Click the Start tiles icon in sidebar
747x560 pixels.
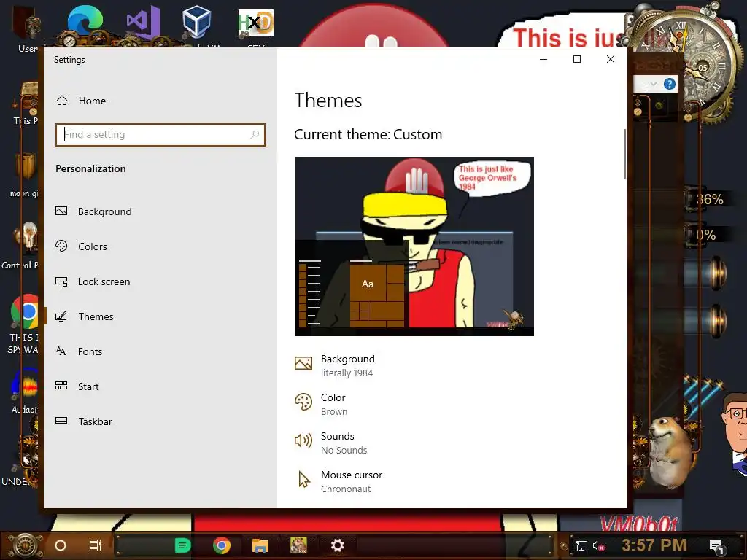[x=61, y=386]
